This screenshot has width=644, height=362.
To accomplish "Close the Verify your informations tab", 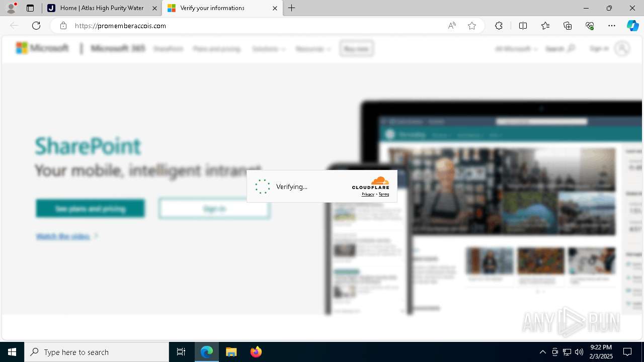I will [275, 8].
